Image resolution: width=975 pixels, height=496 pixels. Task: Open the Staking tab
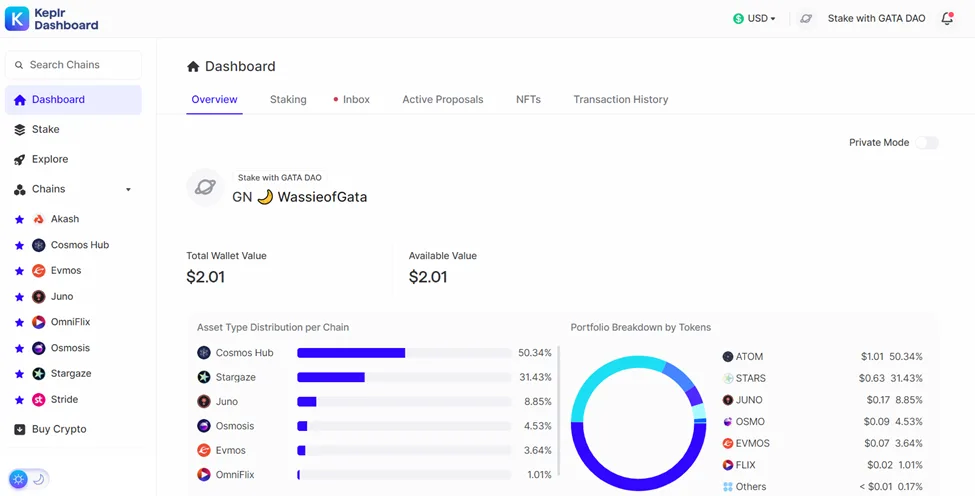288,99
